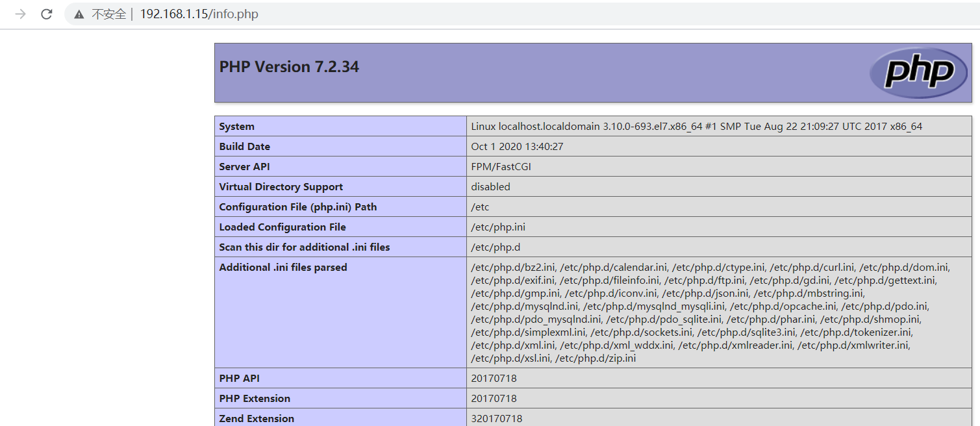980x426 pixels.
Task: Click the PHP Extension 20170718 value
Action: 494,399
